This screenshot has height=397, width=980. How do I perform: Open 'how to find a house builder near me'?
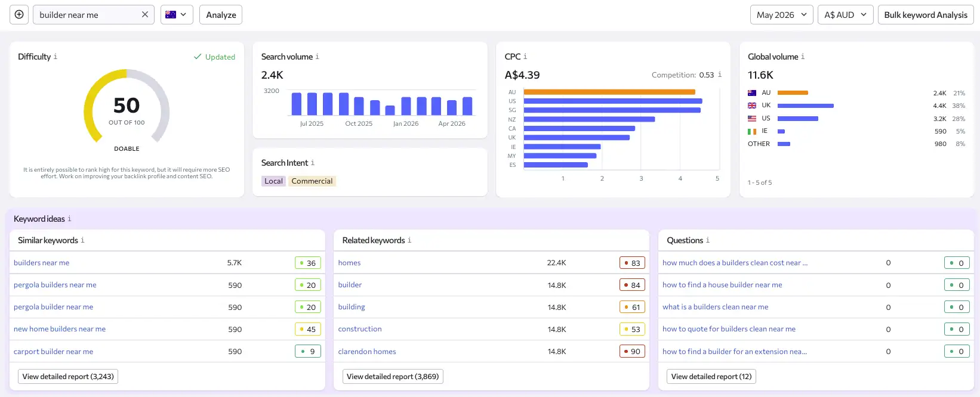pyautogui.click(x=722, y=285)
